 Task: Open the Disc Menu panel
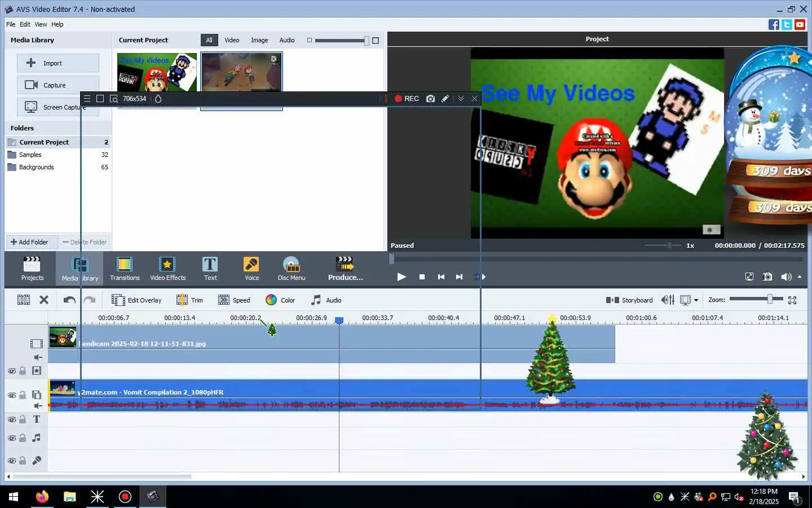pyautogui.click(x=292, y=269)
